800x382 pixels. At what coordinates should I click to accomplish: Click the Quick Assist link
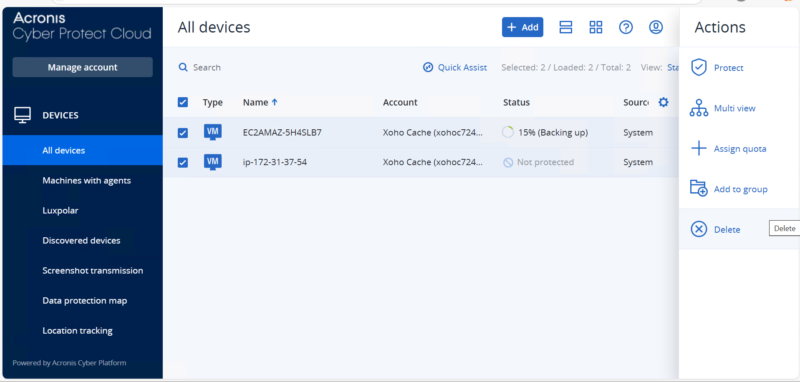click(x=462, y=67)
